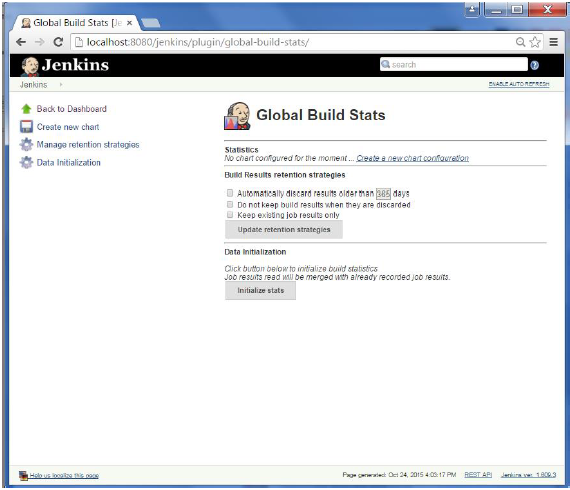
Task: Open the Chrome hamburger menu
Action: (x=554, y=42)
